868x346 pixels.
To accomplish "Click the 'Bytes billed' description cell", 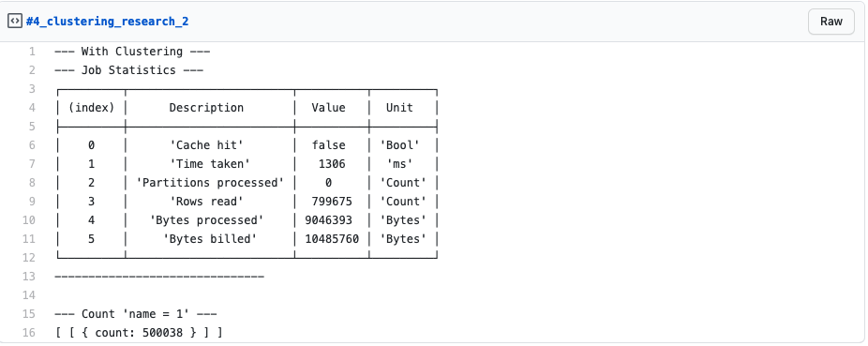I will (210, 238).
